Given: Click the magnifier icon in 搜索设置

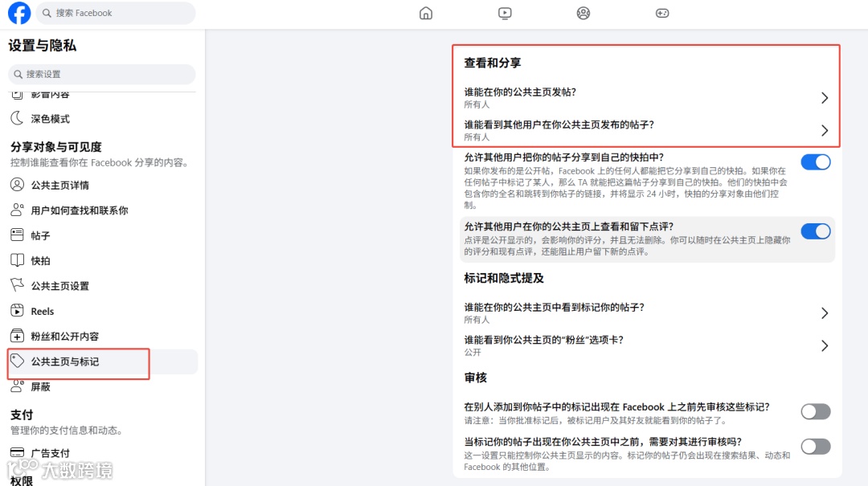Looking at the screenshot, I should click(18, 74).
